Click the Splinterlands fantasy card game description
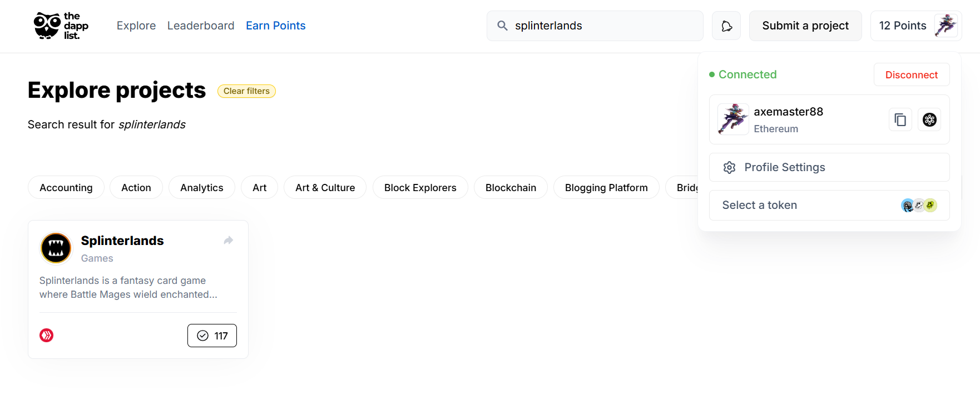This screenshot has width=980, height=395. [x=128, y=288]
